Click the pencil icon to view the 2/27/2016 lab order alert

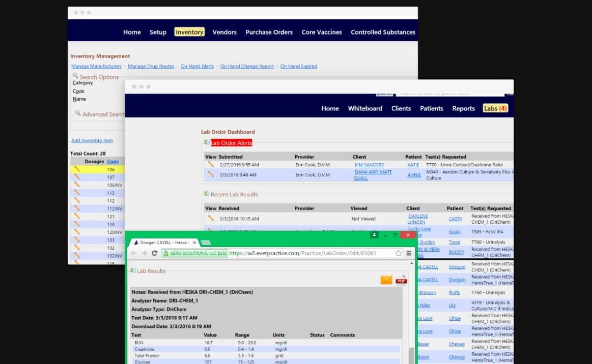click(x=211, y=165)
